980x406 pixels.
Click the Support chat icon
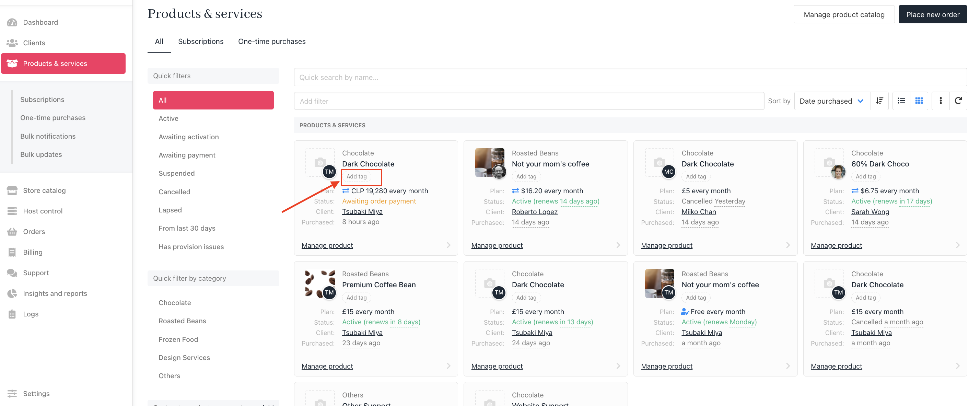[x=12, y=272]
